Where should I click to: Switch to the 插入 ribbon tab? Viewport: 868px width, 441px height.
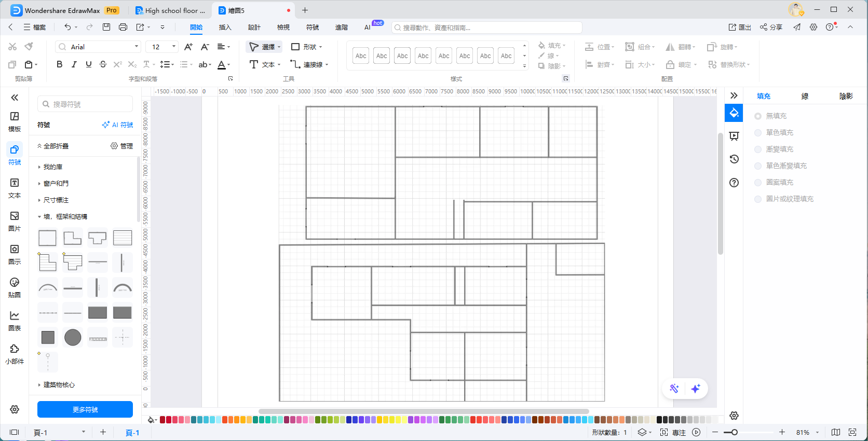coord(225,27)
